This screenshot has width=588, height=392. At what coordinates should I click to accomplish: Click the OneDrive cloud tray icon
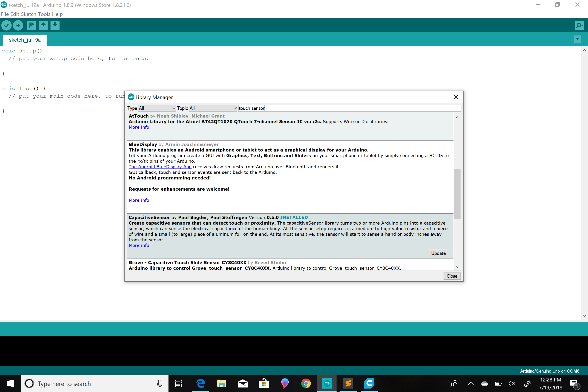coord(484,383)
